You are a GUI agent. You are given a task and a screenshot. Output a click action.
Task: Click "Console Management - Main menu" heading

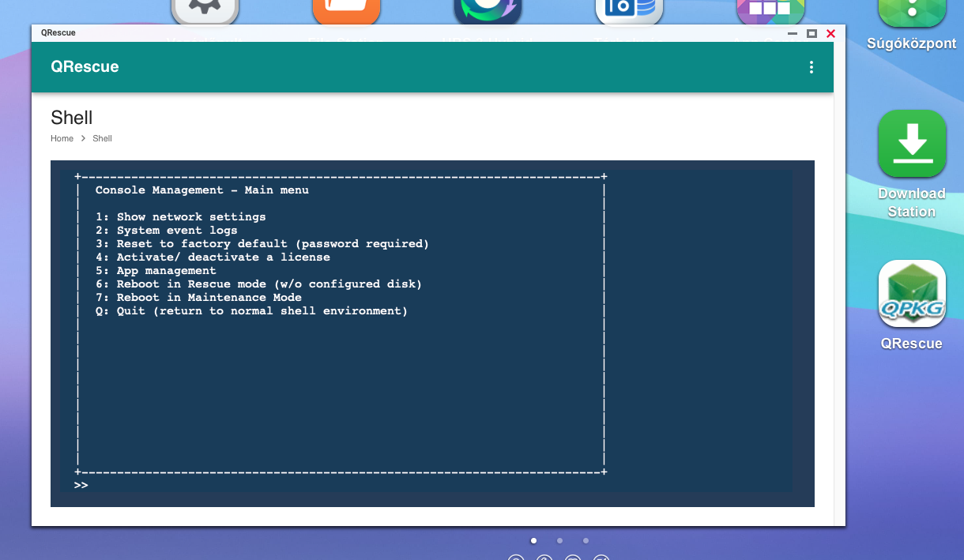click(x=202, y=190)
